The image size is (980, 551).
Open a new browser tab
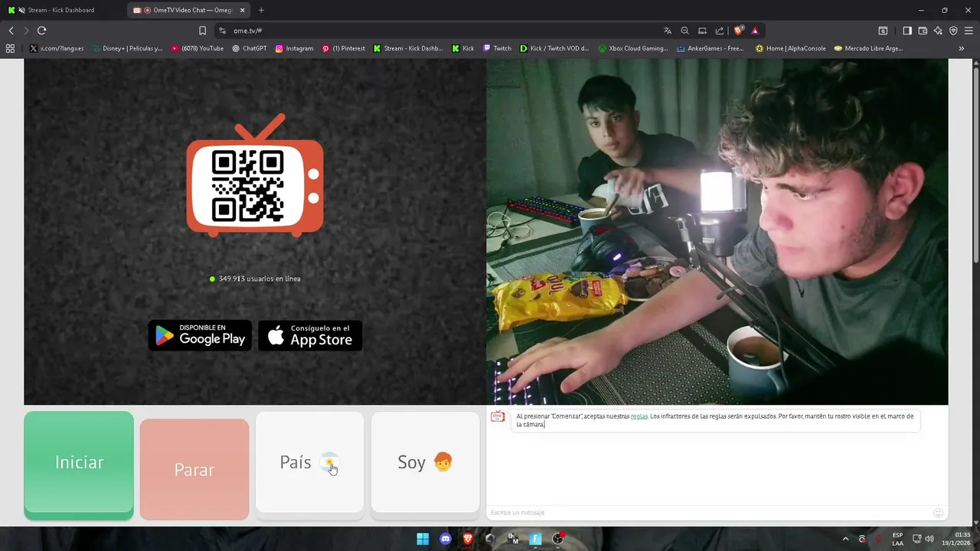coord(261,10)
